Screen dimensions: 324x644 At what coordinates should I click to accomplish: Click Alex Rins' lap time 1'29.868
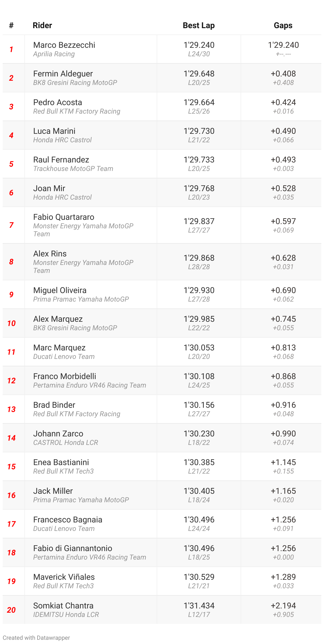tap(199, 258)
